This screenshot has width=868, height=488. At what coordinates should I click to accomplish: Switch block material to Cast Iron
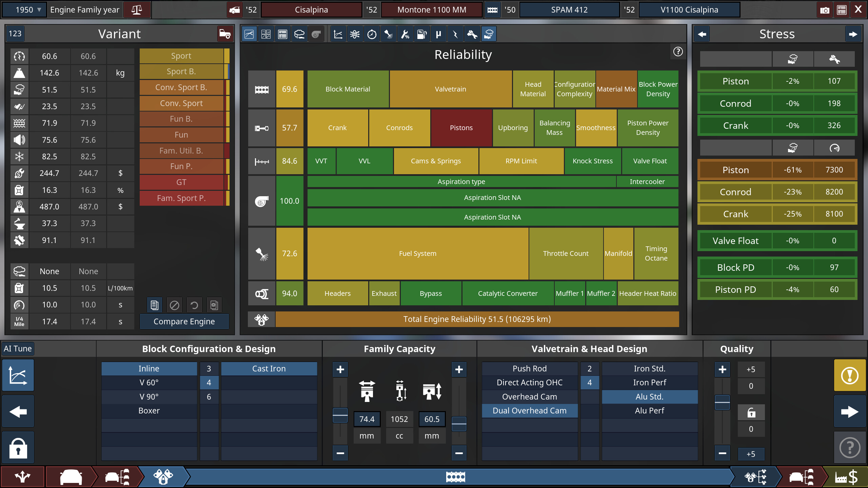click(x=269, y=368)
